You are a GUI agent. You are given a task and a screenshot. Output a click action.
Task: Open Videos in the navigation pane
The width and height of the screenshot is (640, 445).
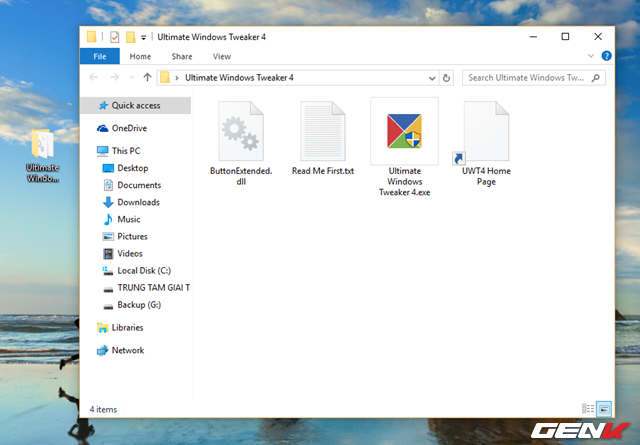122,254
